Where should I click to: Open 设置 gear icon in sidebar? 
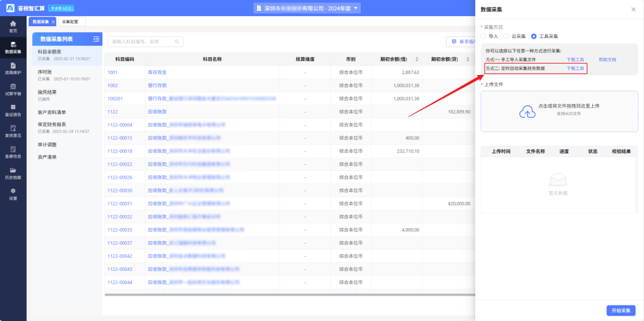[x=13, y=191]
